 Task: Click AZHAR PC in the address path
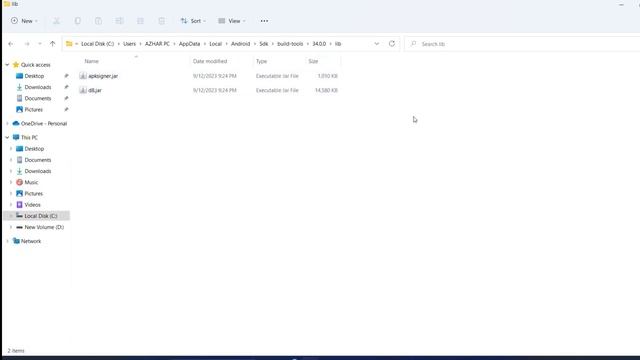(157, 44)
